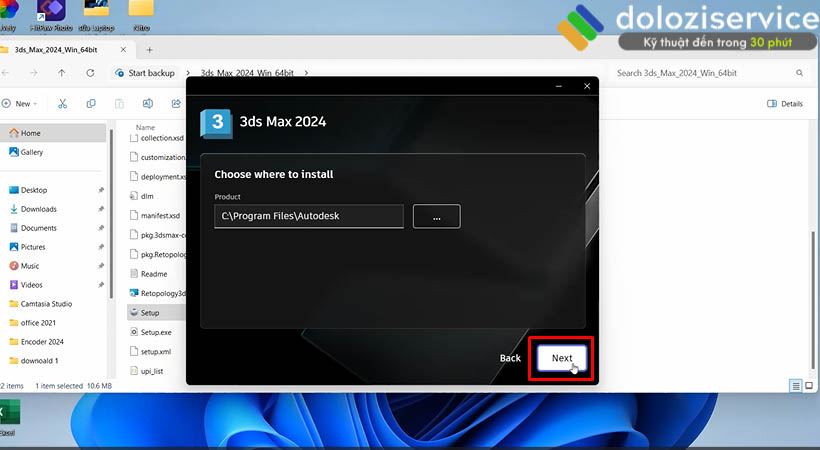Select Home in the navigation pane

coord(30,133)
